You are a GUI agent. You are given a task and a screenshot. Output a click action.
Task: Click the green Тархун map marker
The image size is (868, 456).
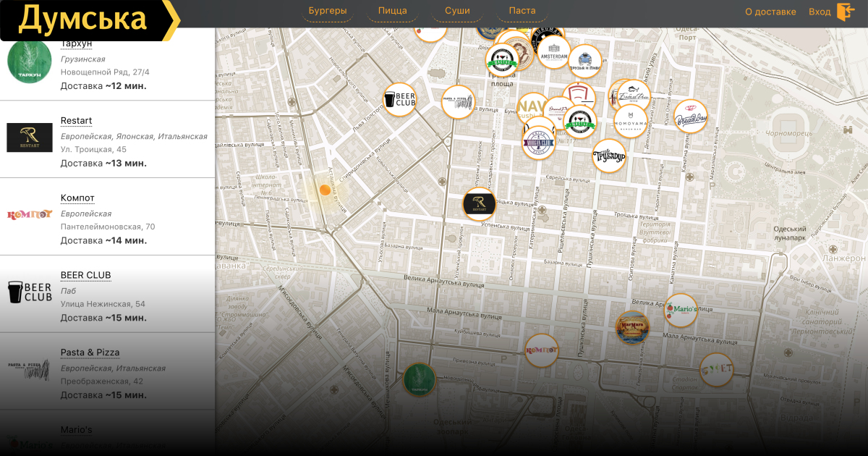pyautogui.click(x=420, y=379)
